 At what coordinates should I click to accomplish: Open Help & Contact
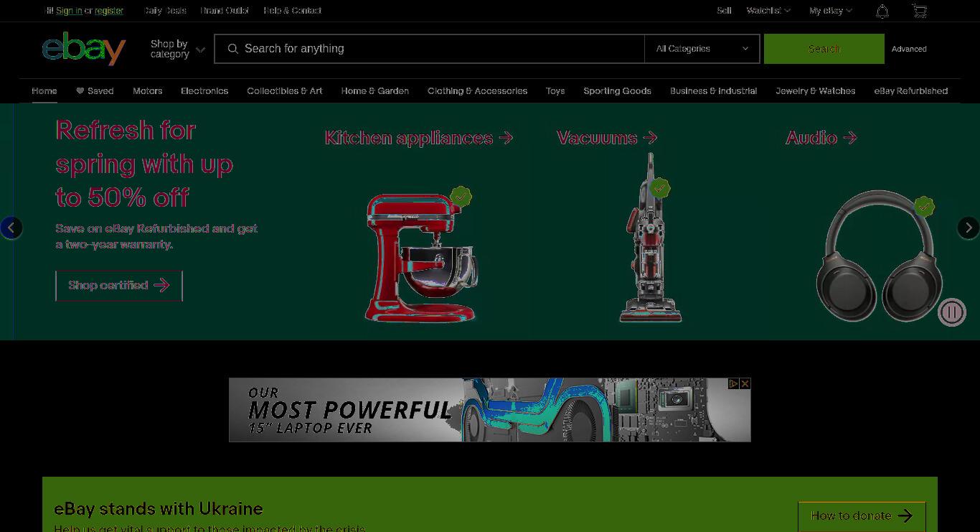coord(293,11)
